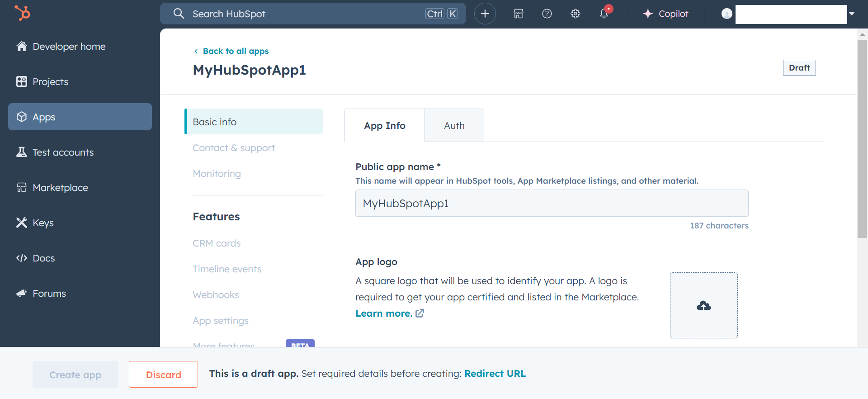Viewport: 868px width, 399px height.
Task: Click the Copilot button label
Action: click(673, 14)
